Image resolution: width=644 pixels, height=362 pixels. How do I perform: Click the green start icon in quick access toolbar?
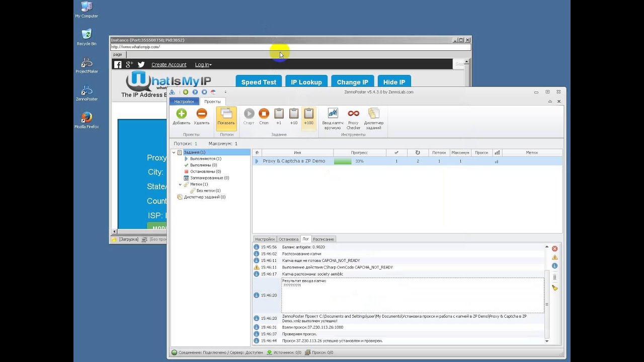(x=186, y=92)
